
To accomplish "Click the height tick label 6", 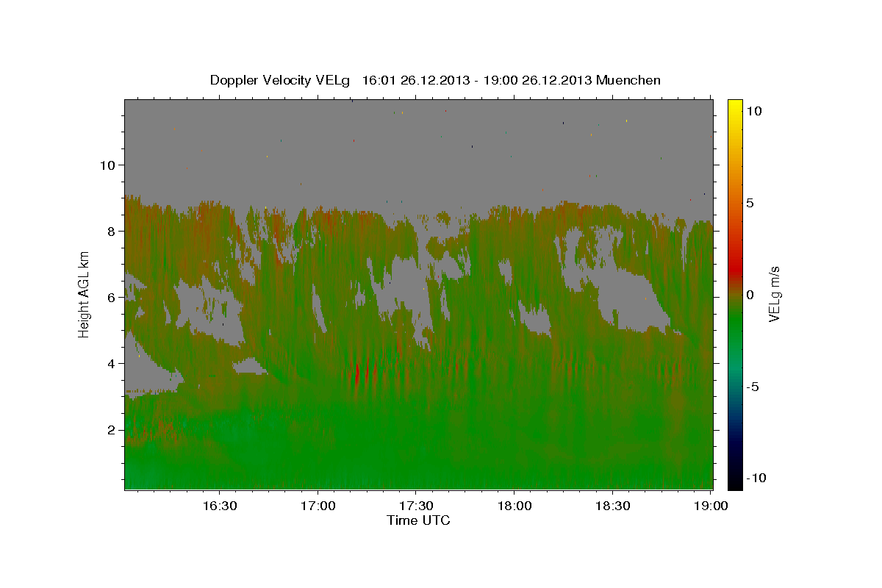I will [x=112, y=298].
